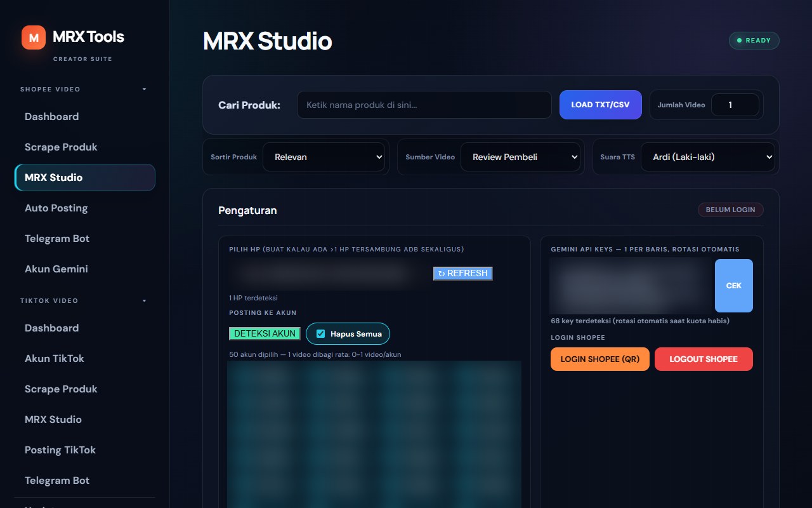Open the Suara TTS voice dropdown

(x=708, y=157)
